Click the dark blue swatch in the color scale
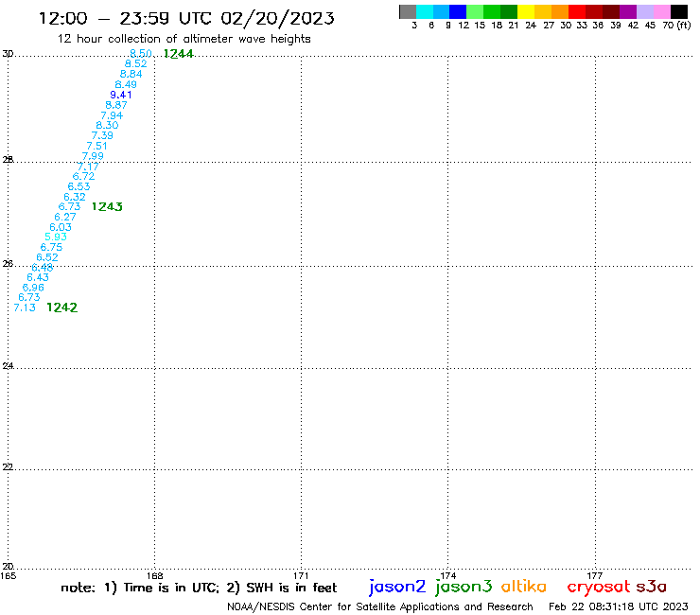The height and width of the screenshot is (615, 700). 458,11
